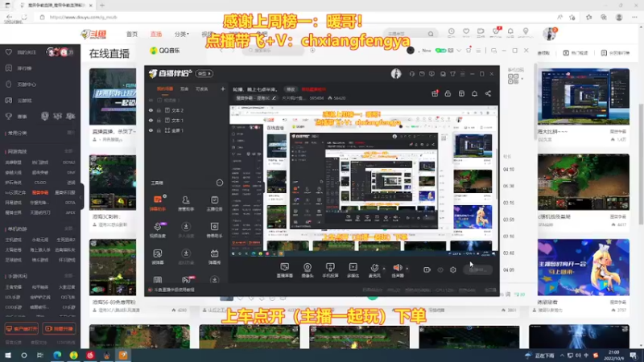Open the anime girl stream thumbnail on the right
644x362 pixels.
pos(583,267)
